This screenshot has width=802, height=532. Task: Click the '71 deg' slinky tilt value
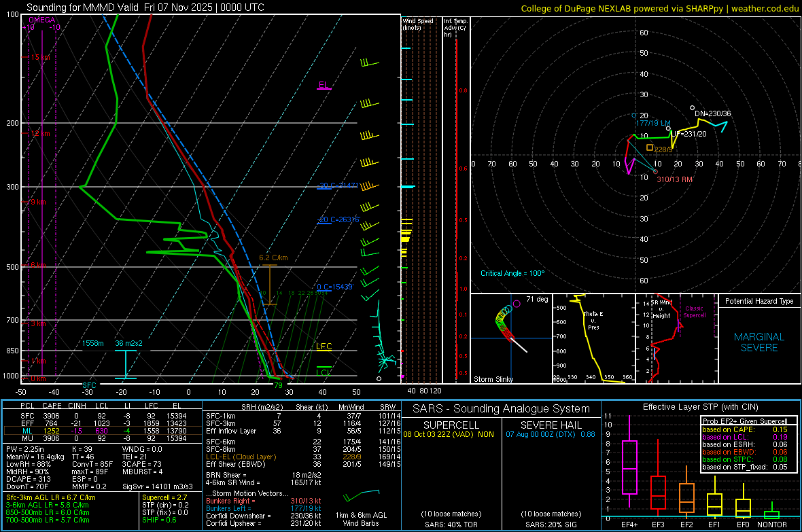point(537,299)
